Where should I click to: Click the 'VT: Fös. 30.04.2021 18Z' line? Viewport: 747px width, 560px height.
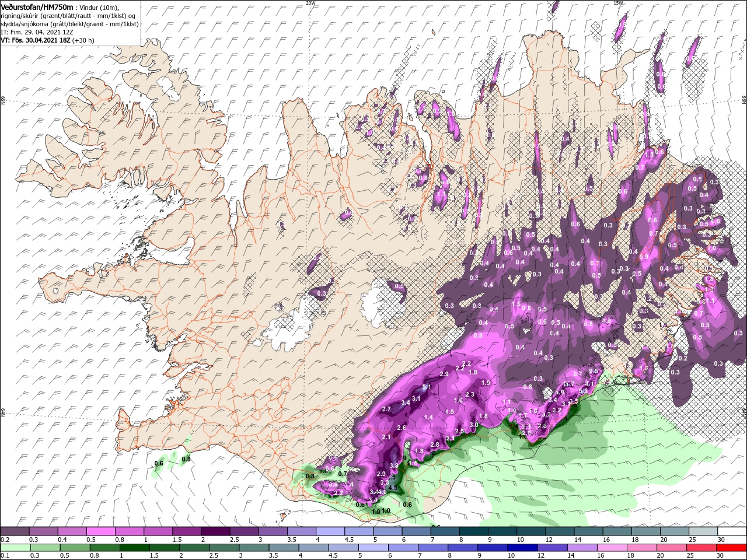(47, 40)
